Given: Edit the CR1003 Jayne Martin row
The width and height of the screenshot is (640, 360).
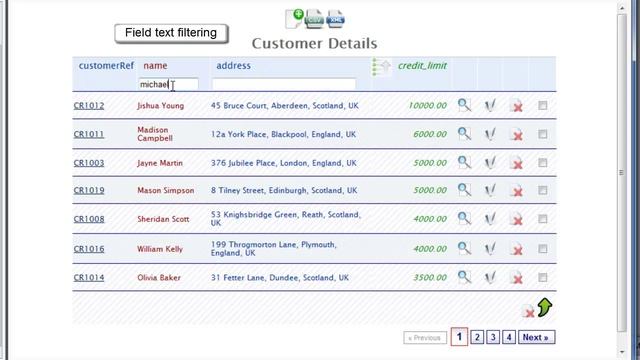Looking at the screenshot, I should tap(490, 163).
